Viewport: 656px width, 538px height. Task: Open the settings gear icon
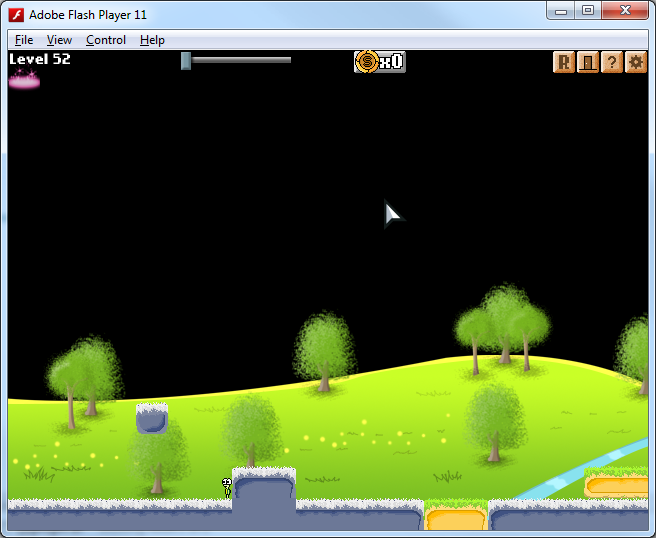coord(635,62)
